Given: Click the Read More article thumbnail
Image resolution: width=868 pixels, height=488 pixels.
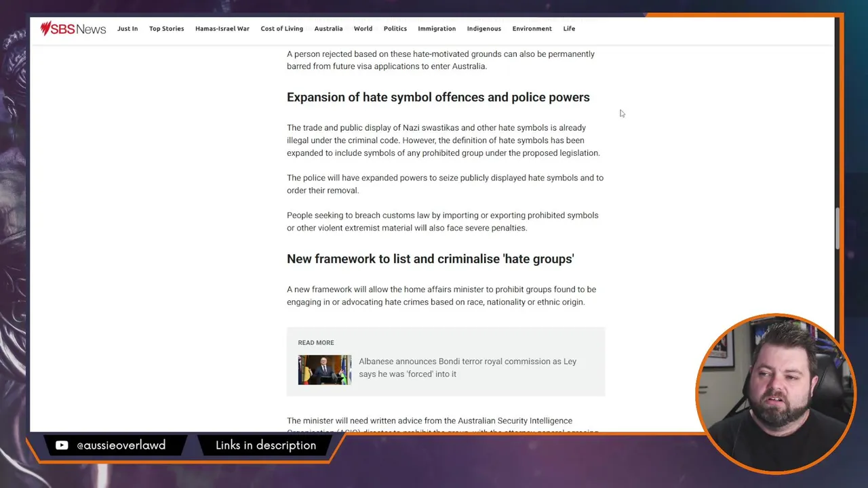Looking at the screenshot, I should tap(324, 369).
